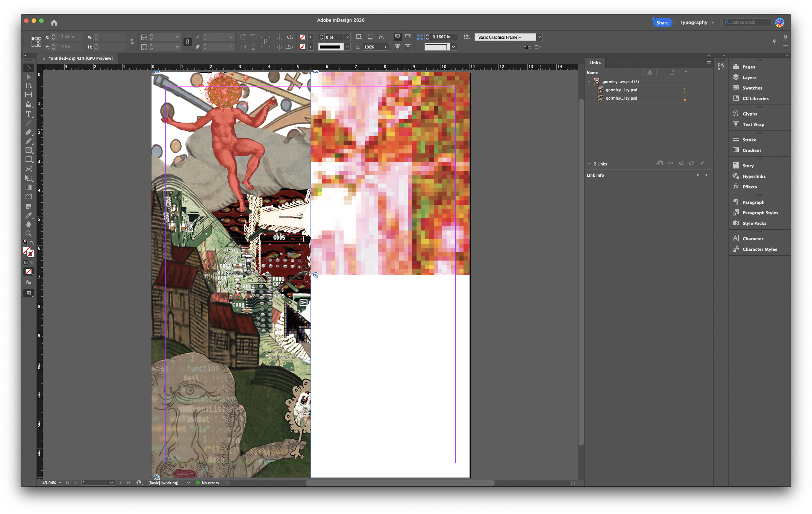Pick the Eyedropper tool
The image size is (812, 514).
pos(29,215)
